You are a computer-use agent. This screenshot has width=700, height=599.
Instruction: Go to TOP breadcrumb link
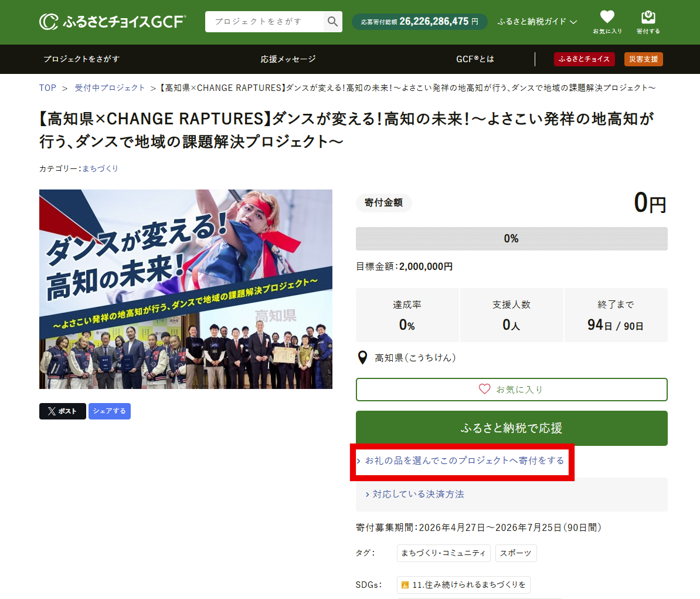(x=47, y=88)
